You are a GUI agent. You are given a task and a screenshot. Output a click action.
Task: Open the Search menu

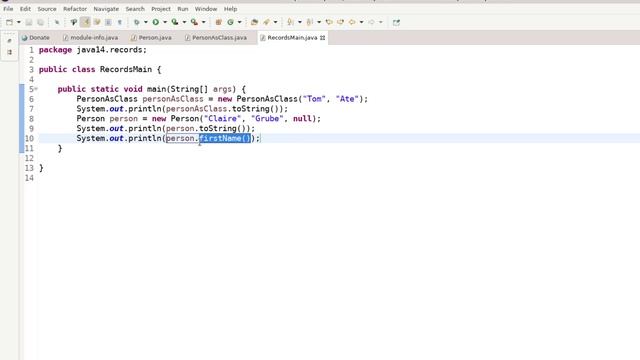point(135,9)
